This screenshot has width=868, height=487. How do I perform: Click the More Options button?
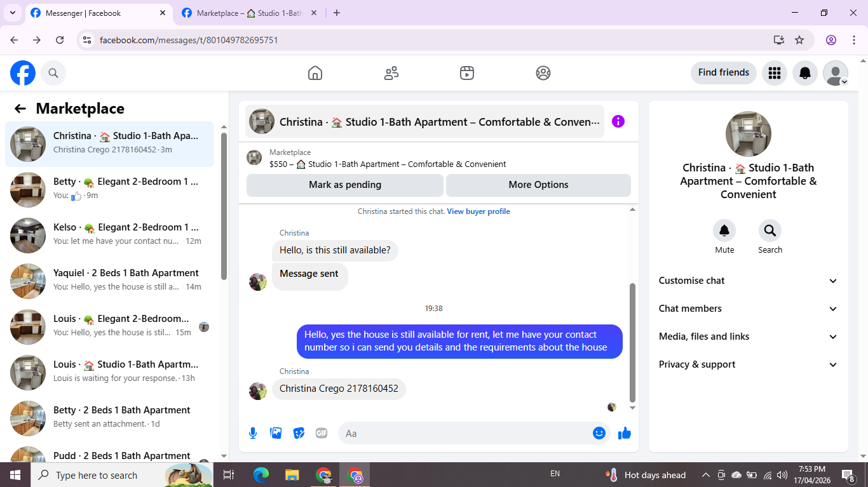pyautogui.click(x=539, y=185)
